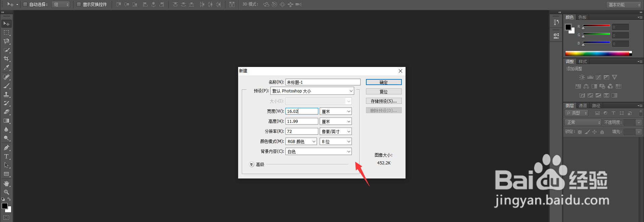The height and width of the screenshot is (222, 644).
Task: Add Vibrance adjustment triangle icon
Action: 614,77
